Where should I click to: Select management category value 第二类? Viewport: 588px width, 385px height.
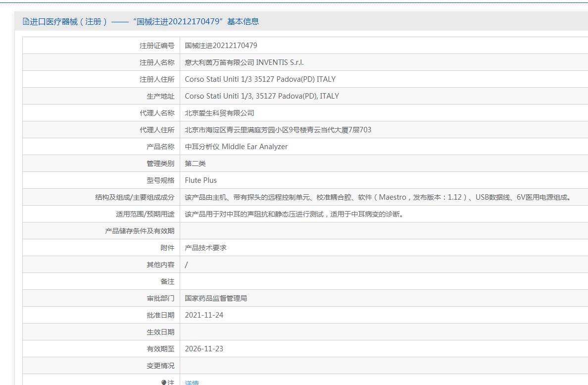point(196,164)
